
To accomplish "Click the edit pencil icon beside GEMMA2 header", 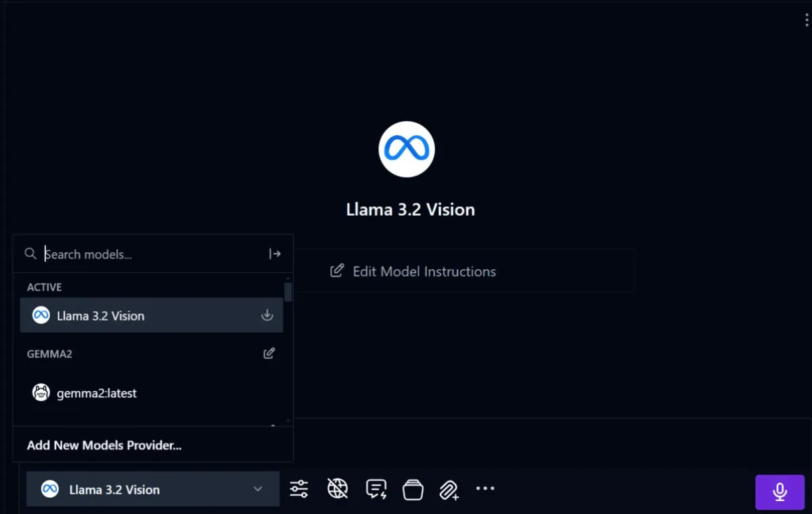I will [x=269, y=353].
